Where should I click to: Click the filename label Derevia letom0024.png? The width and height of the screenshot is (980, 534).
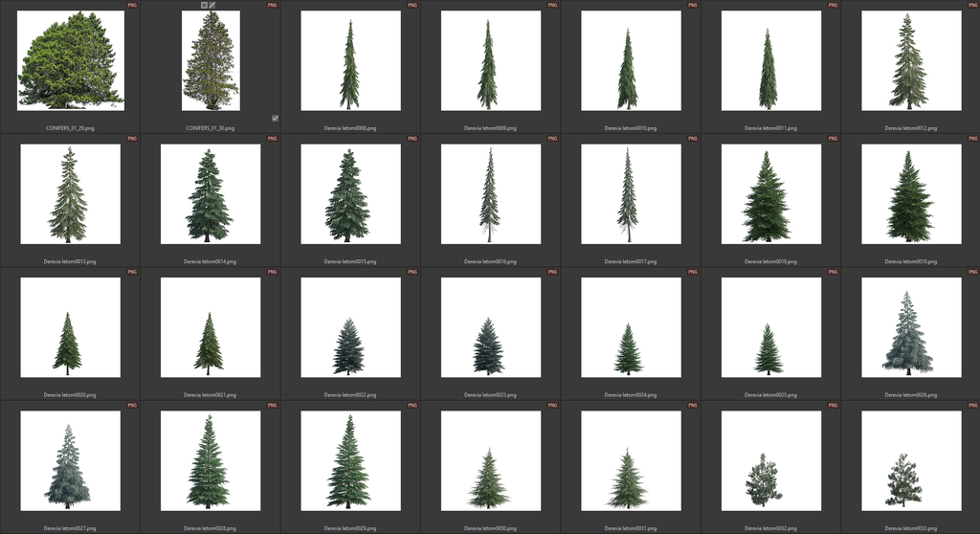(x=630, y=394)
